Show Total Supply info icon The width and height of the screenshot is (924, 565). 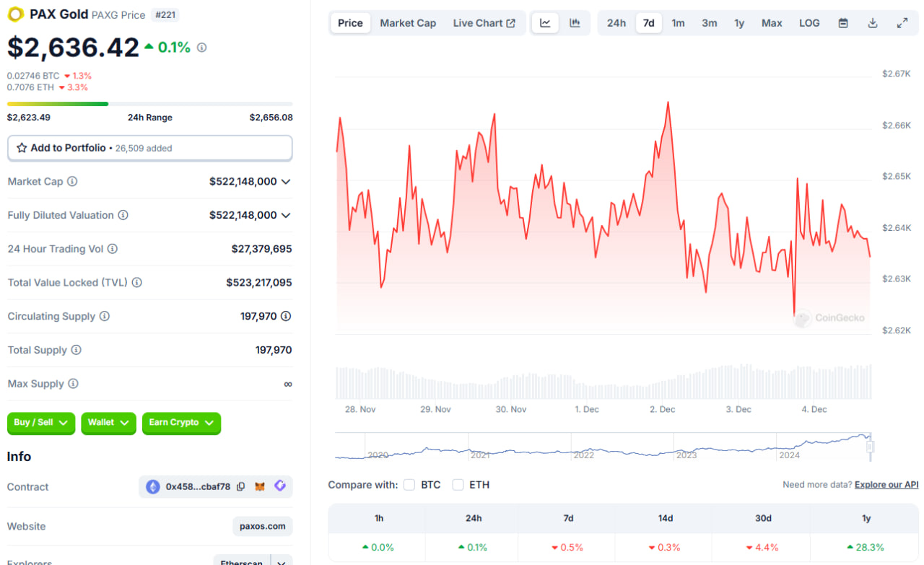point(76,350)
